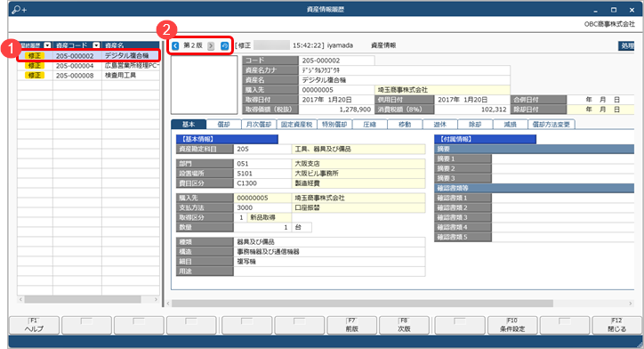Image resolution: width=644 pixels, height=349 pixels.
Task: Click the 口座振替 payment method text
Action: pos(307,207)
